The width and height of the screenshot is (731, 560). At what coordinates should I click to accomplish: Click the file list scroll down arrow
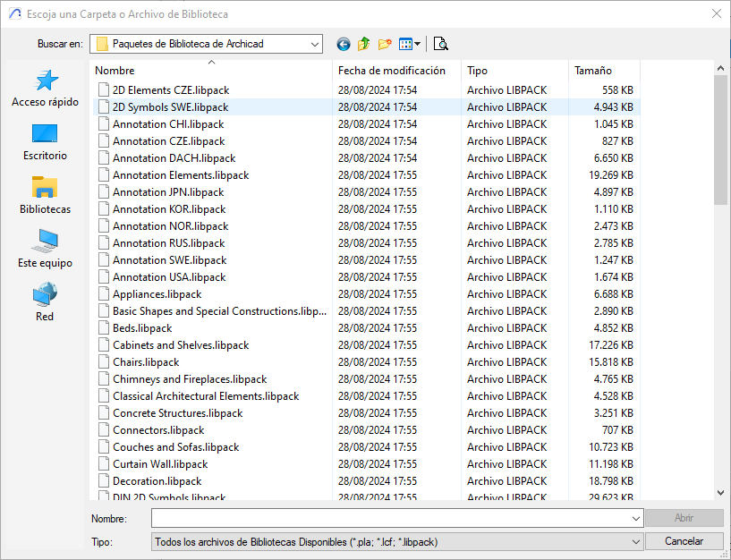click(721, 492)
